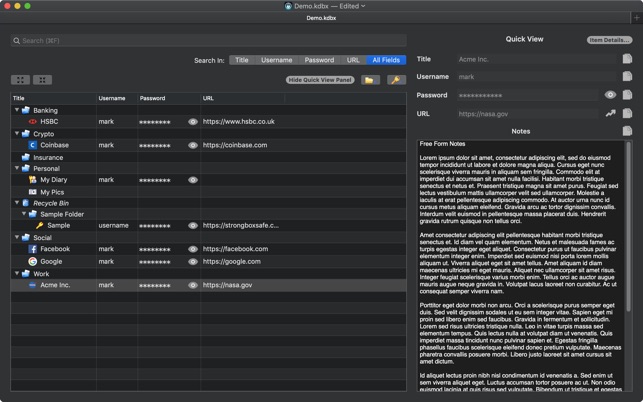This screenshot has height=402, width=643.
Task: Copy the Title field in Quick View
Action: 627,59
